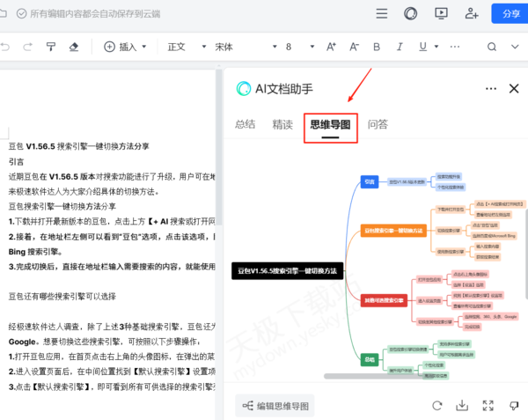Screen dimensions: 528x420
Task: Click the Bing 搜索引擎 text line
Action: tap(35, 252)
